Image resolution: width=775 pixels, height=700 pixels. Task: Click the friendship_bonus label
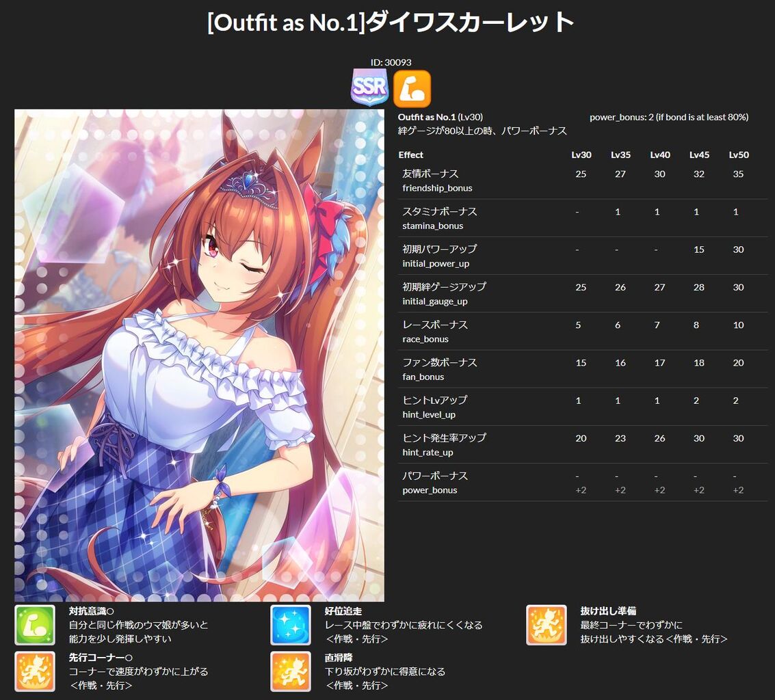pyautogui.click(x=437, y=188)
